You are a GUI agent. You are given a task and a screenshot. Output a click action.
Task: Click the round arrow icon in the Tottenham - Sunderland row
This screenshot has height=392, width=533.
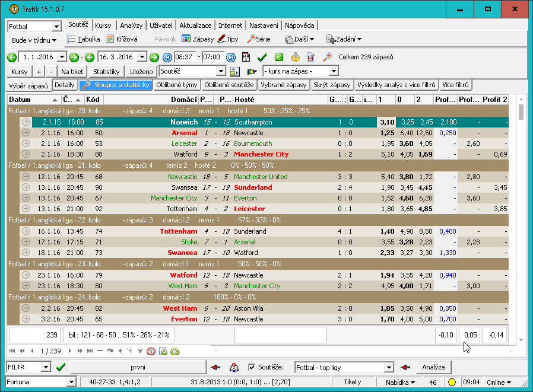[x=26, y=231]
